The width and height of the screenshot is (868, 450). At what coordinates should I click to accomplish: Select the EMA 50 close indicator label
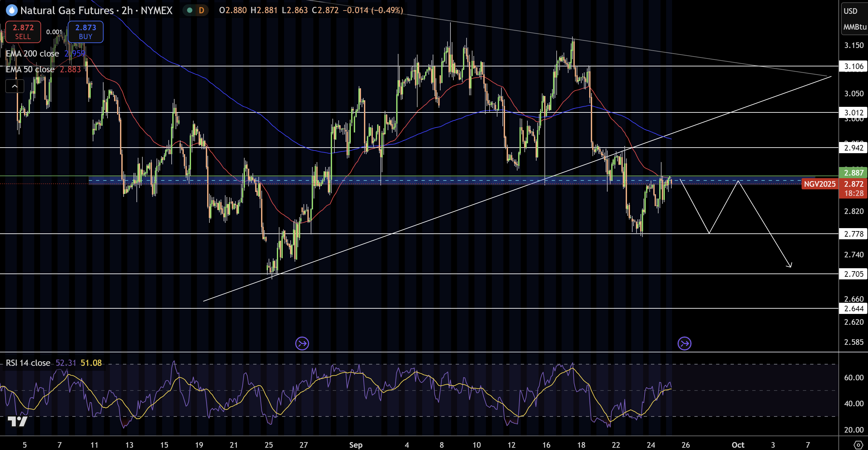[30, 69]
